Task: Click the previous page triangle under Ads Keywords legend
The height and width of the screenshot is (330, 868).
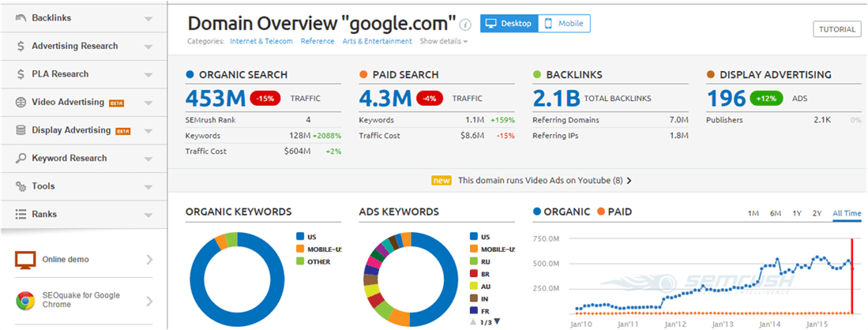Action: click(472, 321)
